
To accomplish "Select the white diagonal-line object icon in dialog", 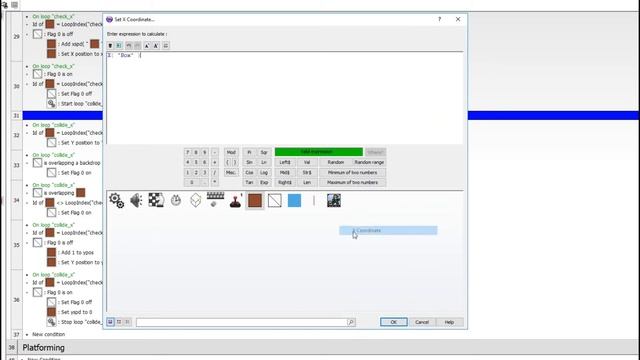I will (x=275, y=200).
